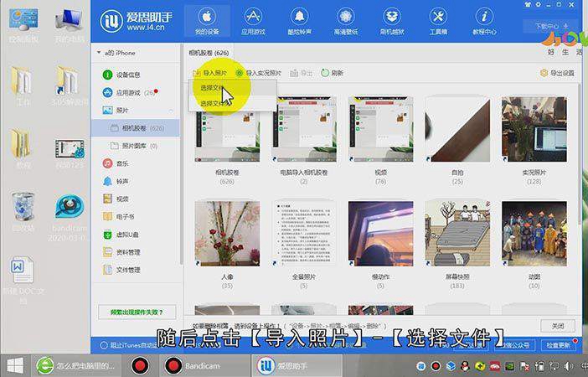Viewport: 588px width, 377px height.
Task: Click the 关闭 button in the tip bar
Action: pos(558,326)
